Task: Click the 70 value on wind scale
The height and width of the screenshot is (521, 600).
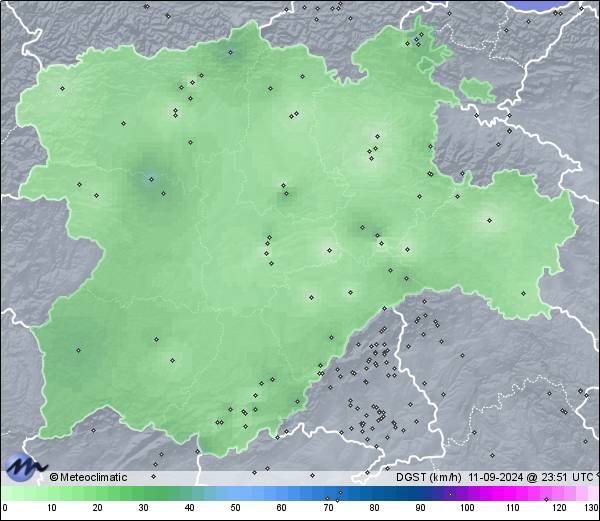Action: [328, 508]
